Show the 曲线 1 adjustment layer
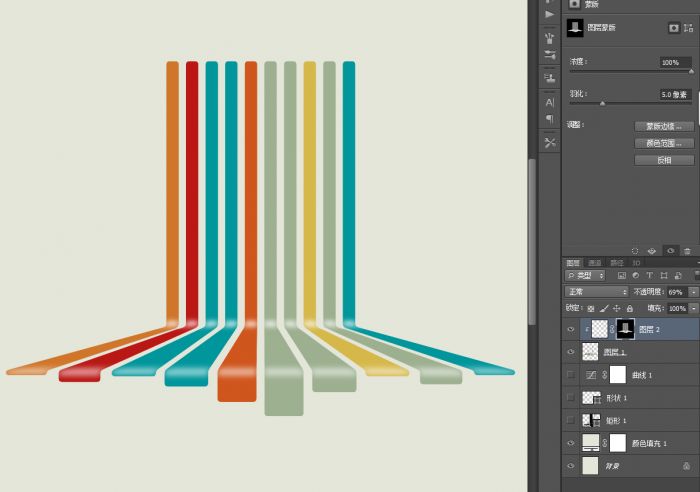 571,375
